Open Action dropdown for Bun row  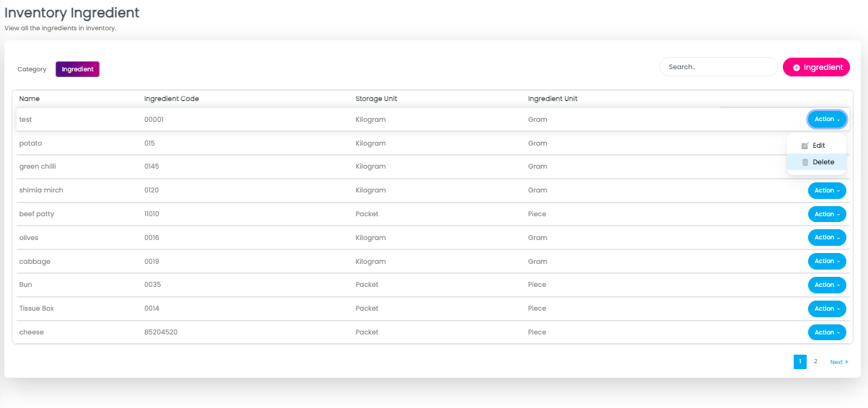(827, 285)
